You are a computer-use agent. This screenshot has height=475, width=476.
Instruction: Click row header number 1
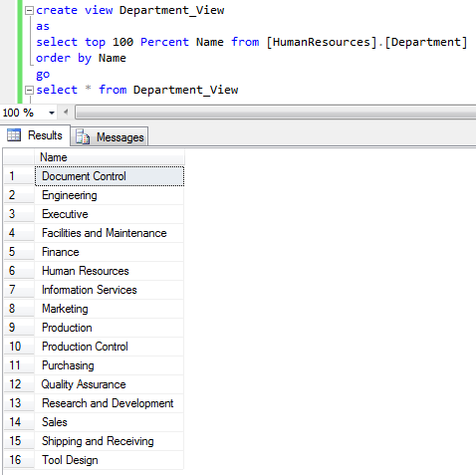19,176
